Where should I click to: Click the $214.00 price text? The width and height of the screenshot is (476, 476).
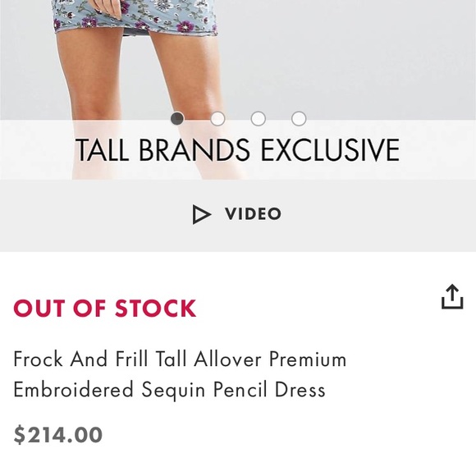click(x=58, y=434)
